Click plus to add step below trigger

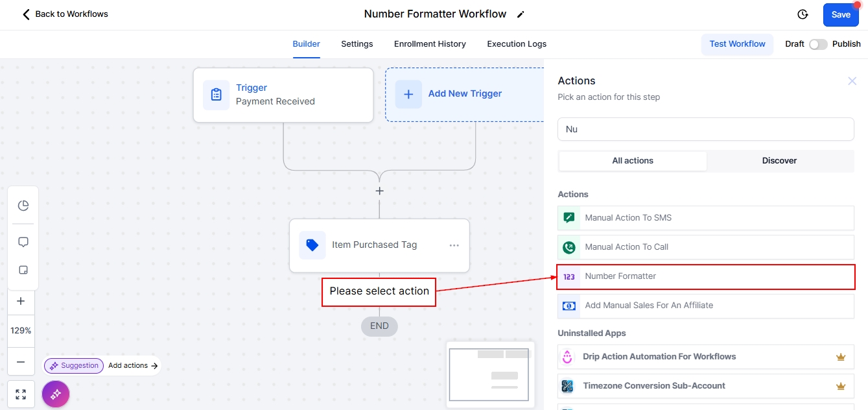[380, 191]
